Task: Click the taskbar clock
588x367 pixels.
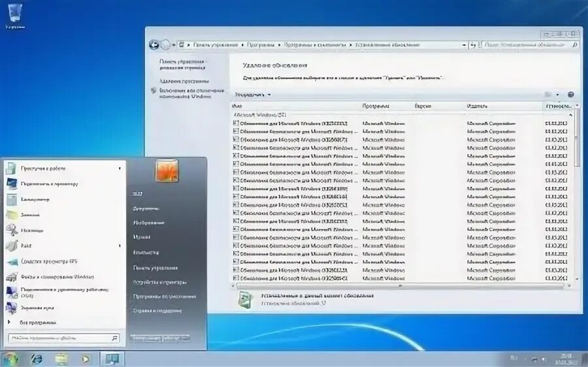Action: pos(566,359)
